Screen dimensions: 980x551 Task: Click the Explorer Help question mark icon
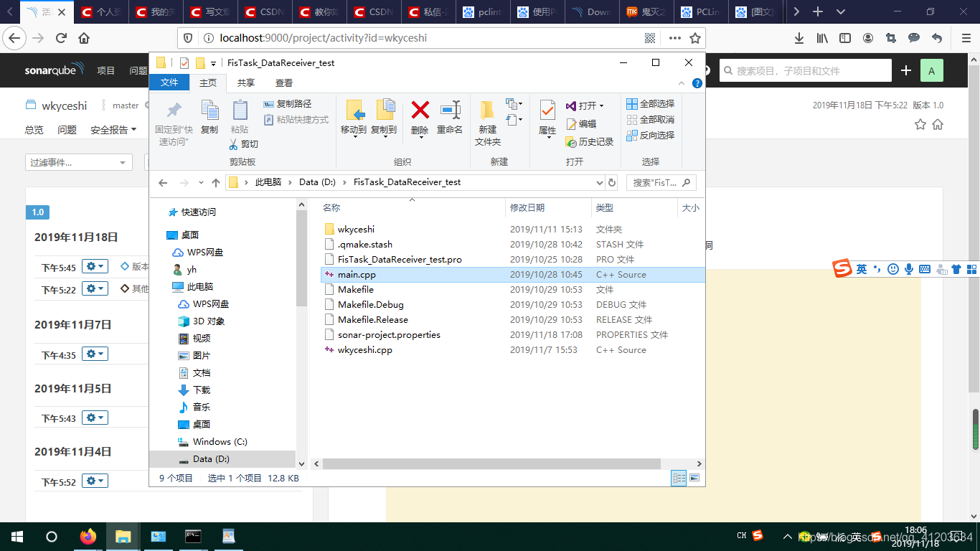tap(697, 83)
